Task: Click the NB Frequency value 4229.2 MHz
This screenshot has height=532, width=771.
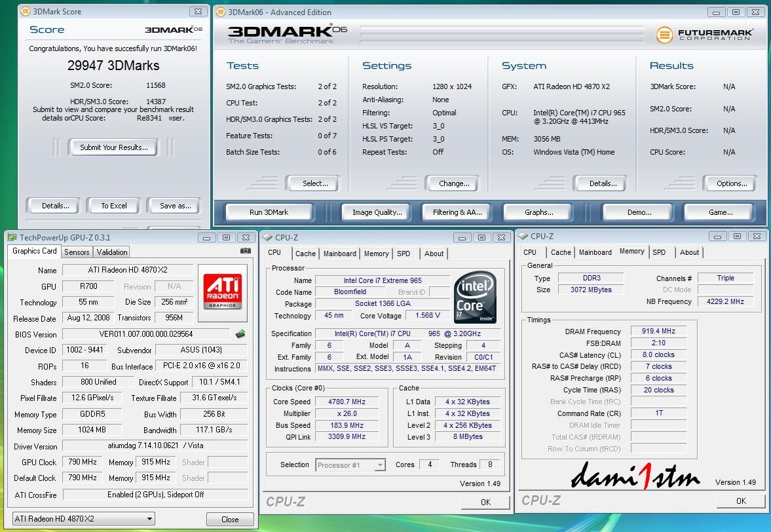Action: 725,301
